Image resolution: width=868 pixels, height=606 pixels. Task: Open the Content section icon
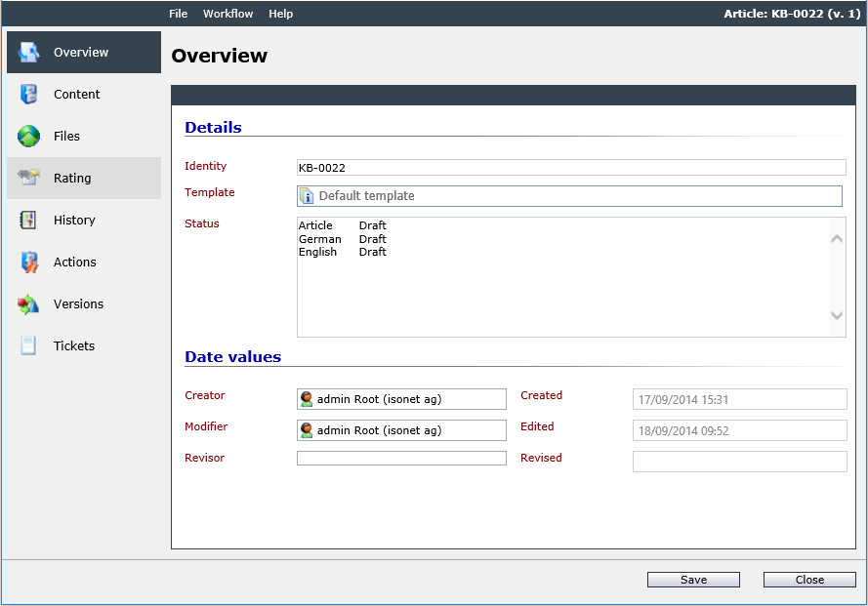pos(28,94)
